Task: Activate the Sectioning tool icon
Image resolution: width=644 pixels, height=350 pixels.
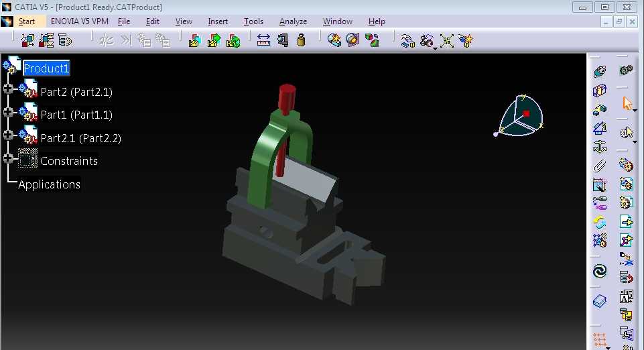Action: 352,40
